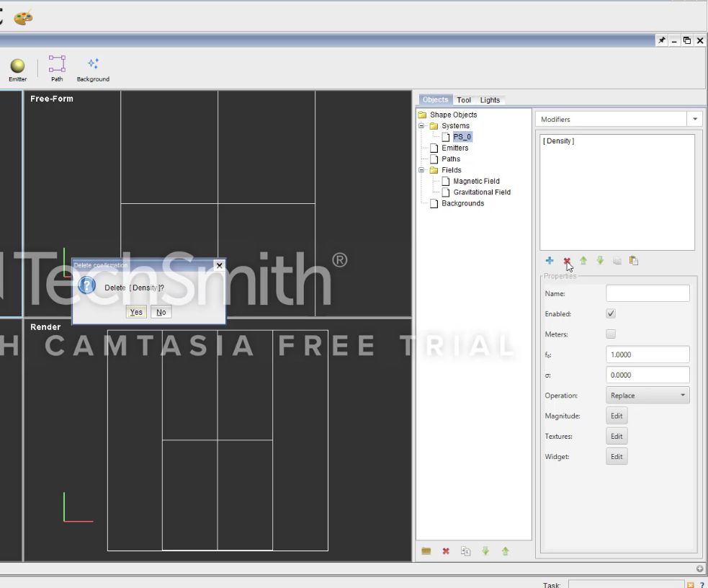Image resolution: width=708 pixels, height=588 pixels.
Task: Select Shape Objects in the tree
Action: (x=453, y=115)
